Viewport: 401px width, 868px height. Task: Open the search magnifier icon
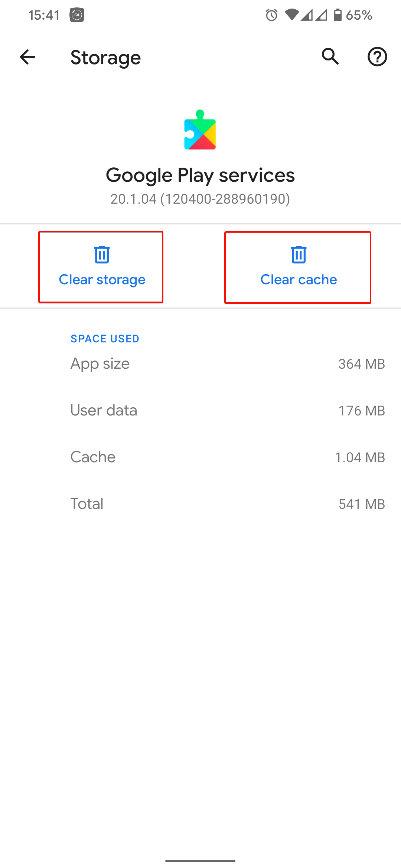pos(330,57)
